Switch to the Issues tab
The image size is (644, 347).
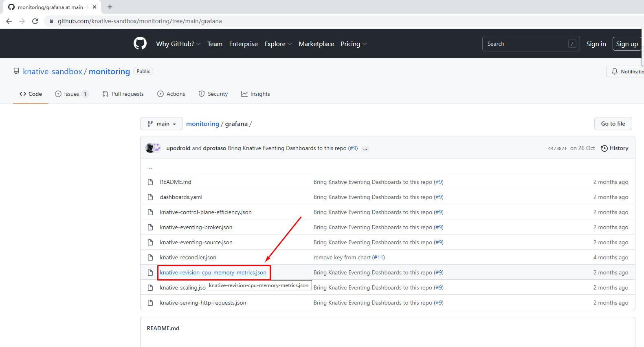pyautogui.click(x=72, y=94)
